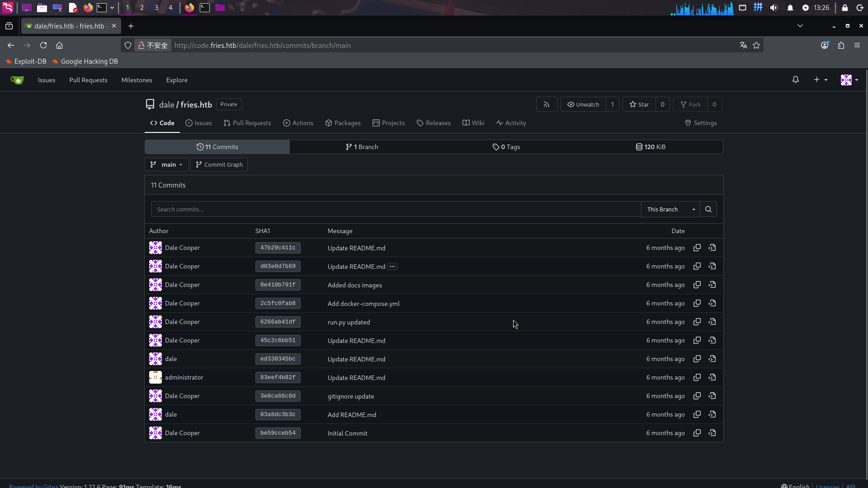Open commit link 6266ab41df
Image resolution: width=868 pixels, height=488 pixels.
pos(278,322)
